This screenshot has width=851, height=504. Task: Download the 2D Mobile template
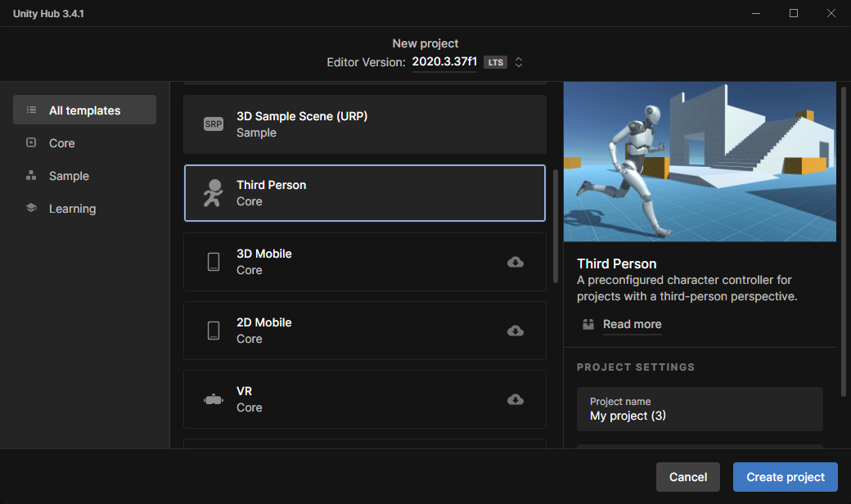pos(515,331)
